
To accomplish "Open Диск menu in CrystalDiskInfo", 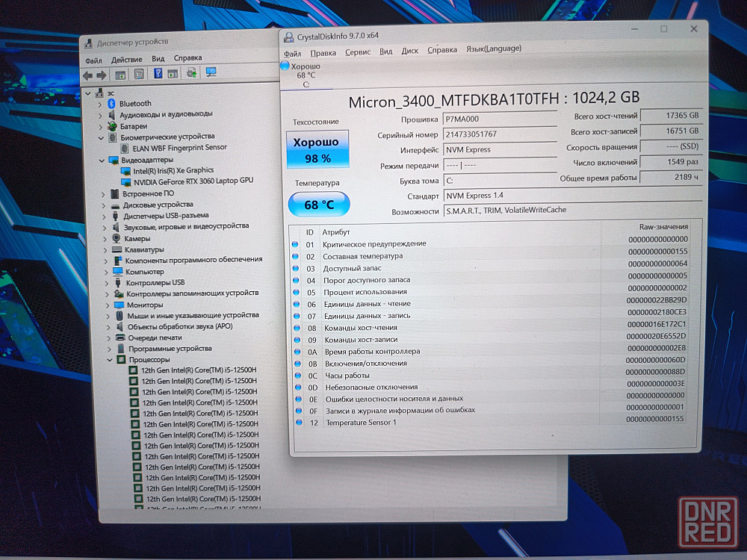I will coord(409,51).
